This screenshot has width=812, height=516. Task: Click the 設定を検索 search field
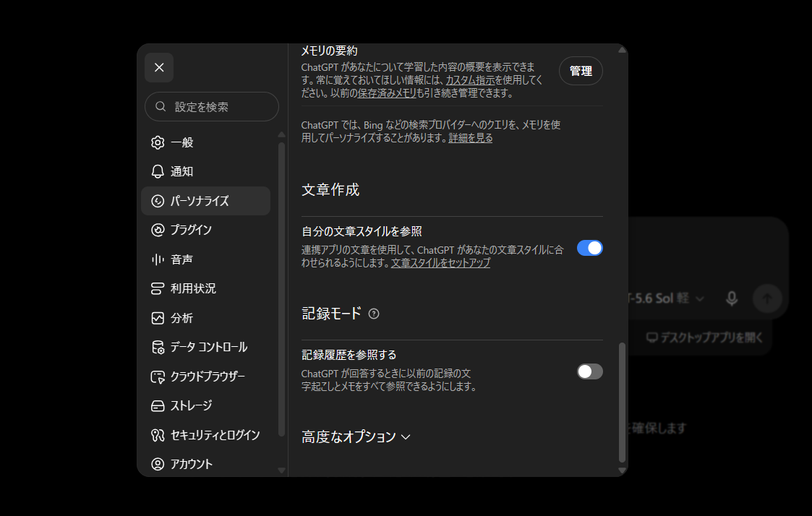click(x=212, y=107)
